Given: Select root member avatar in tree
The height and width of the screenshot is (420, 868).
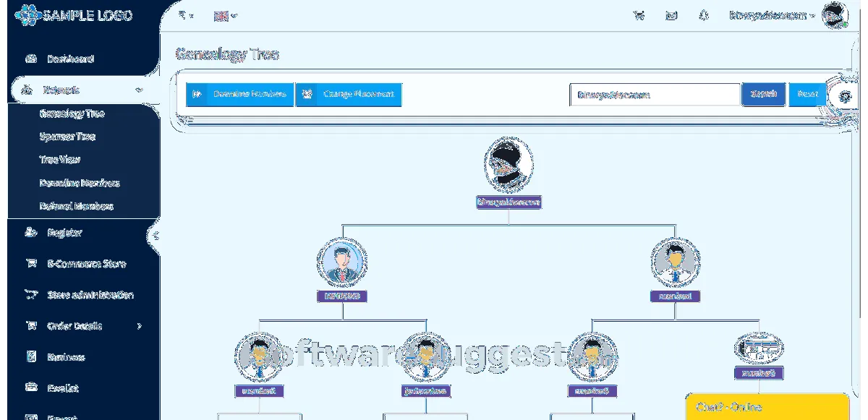Looking at the screenshot, I should point(509,165).
